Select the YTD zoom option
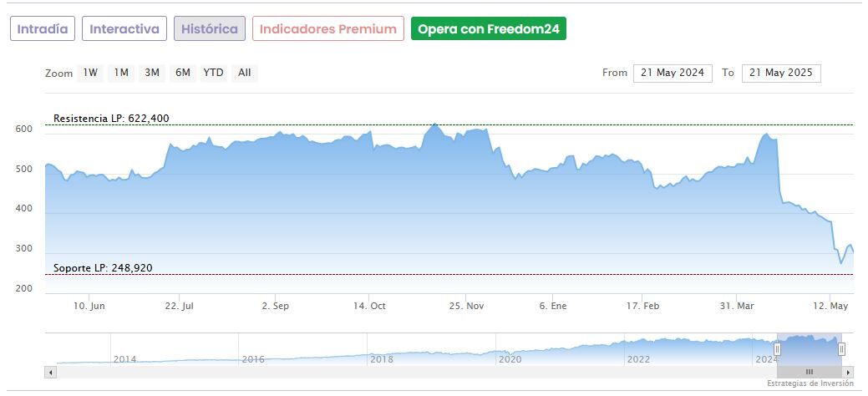The width and height of the screenshot is (868, 396). coord(213,73)
